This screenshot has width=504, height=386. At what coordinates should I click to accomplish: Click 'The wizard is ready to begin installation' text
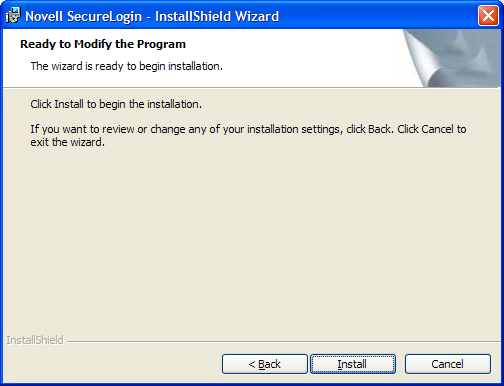click(127, 66)
